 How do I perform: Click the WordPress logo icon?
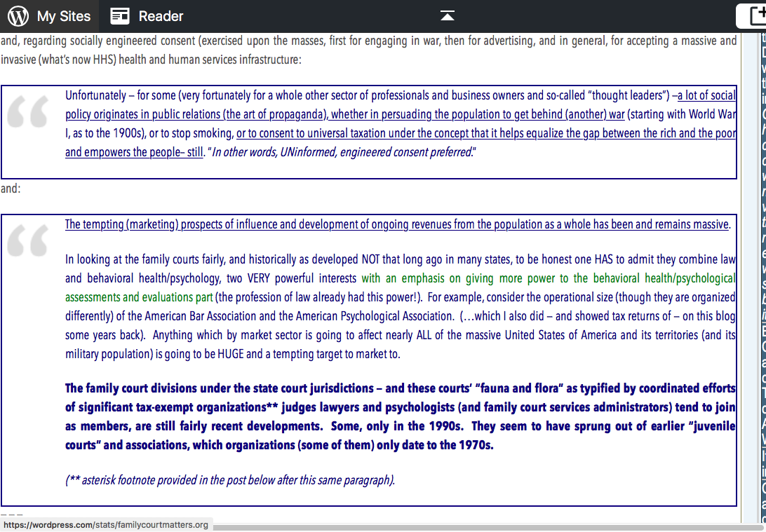click(18, 15)
